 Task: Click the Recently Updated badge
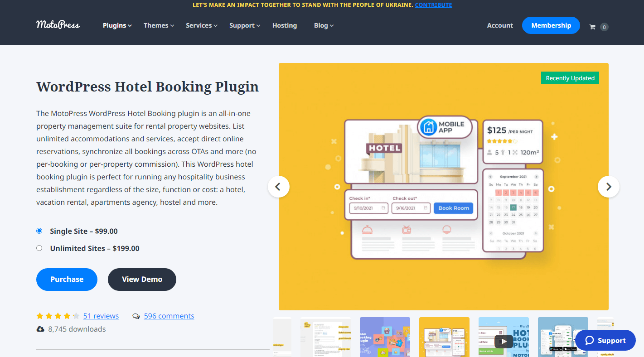(x=570, y=78)
